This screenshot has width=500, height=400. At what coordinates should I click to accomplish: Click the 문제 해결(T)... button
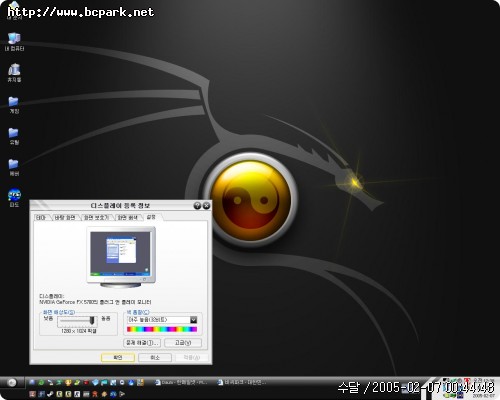point(142,343)
